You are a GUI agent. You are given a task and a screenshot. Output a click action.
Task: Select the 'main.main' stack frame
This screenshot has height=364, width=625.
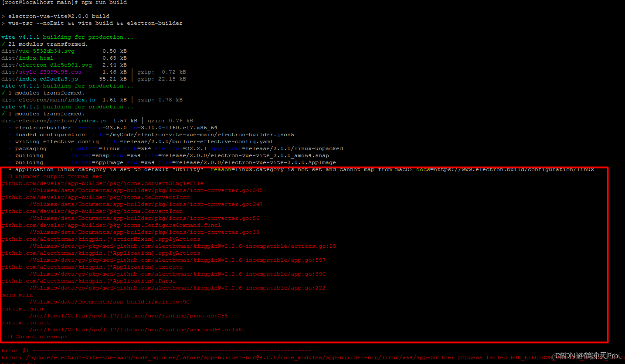pyautogui.click(x=17, y=295)
